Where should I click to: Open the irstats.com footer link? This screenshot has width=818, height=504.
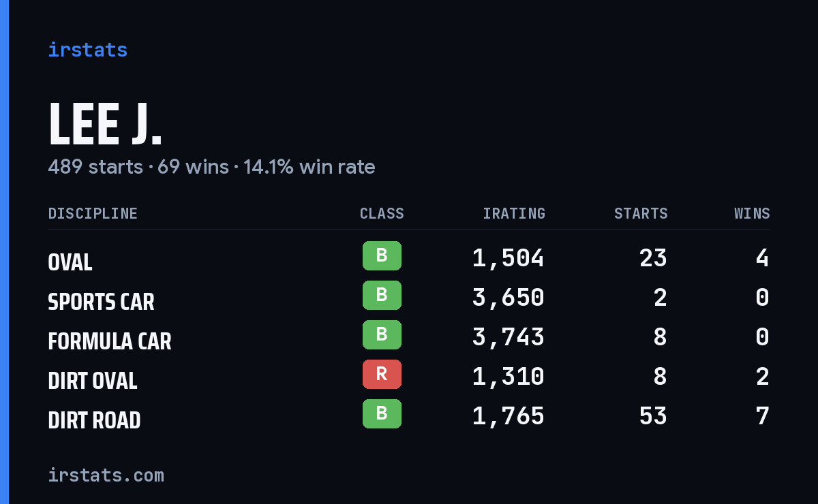pos(106,475)
